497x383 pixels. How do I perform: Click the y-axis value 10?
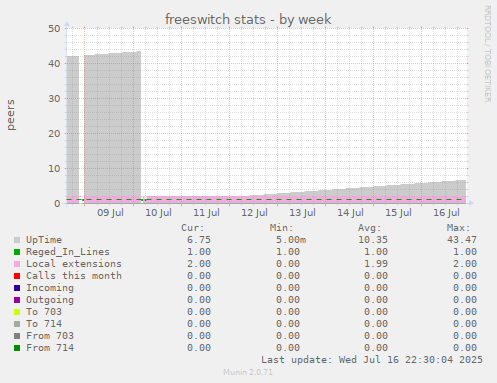(54, 169)
